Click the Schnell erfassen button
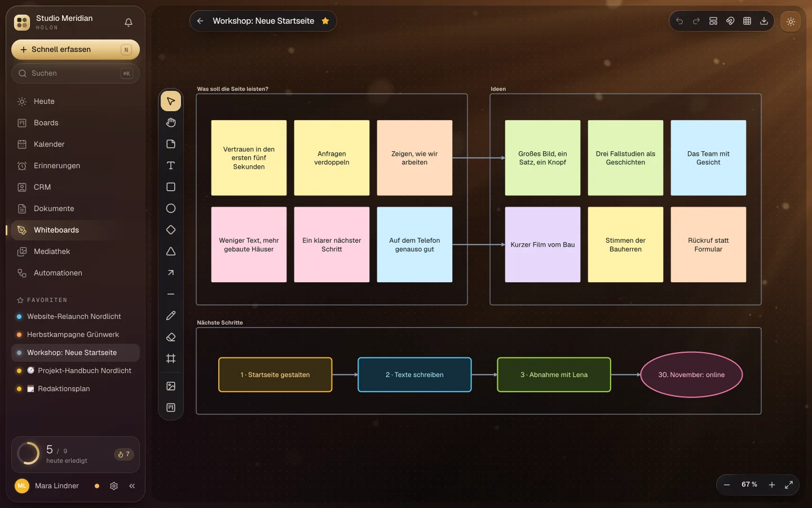The width and height of the screenshot is (812, 508). pyautogui.click(x=76, y=50)
